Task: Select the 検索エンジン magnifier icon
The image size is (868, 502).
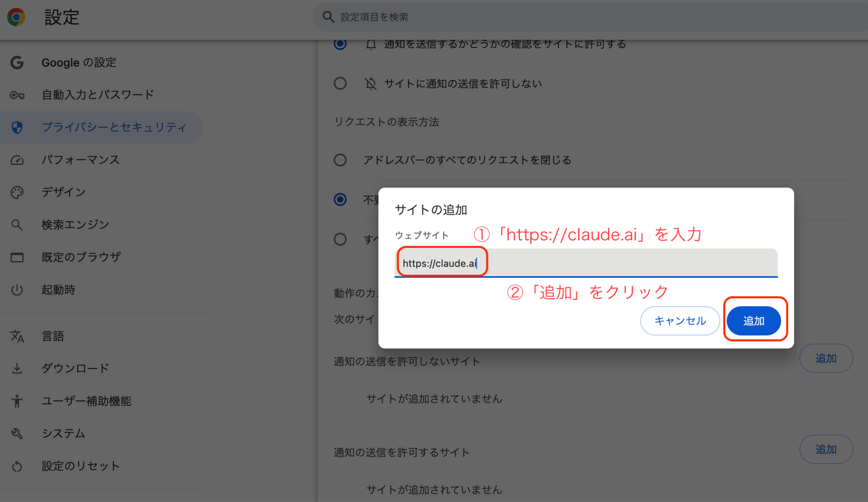Action: [x=17, y=225]
